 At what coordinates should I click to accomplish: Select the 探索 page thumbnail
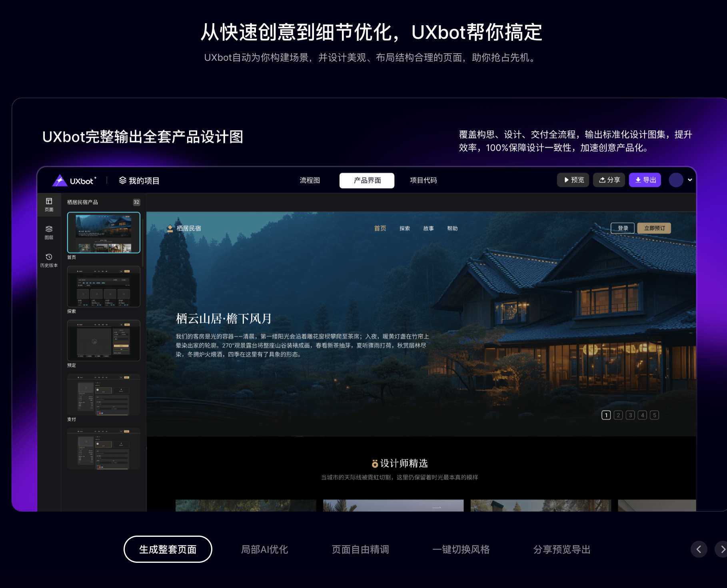pyautogui.click(x=104, y=286)
